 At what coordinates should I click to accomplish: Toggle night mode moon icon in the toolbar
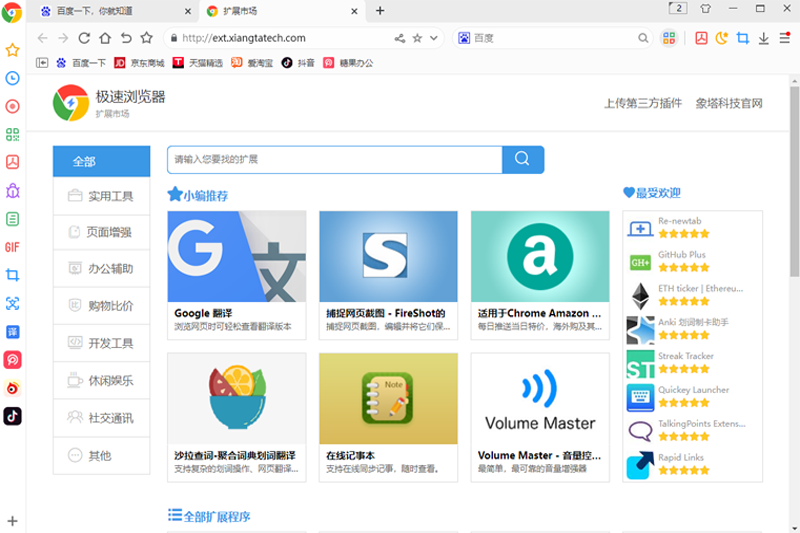pyautogui.click(x=722, y=38)
